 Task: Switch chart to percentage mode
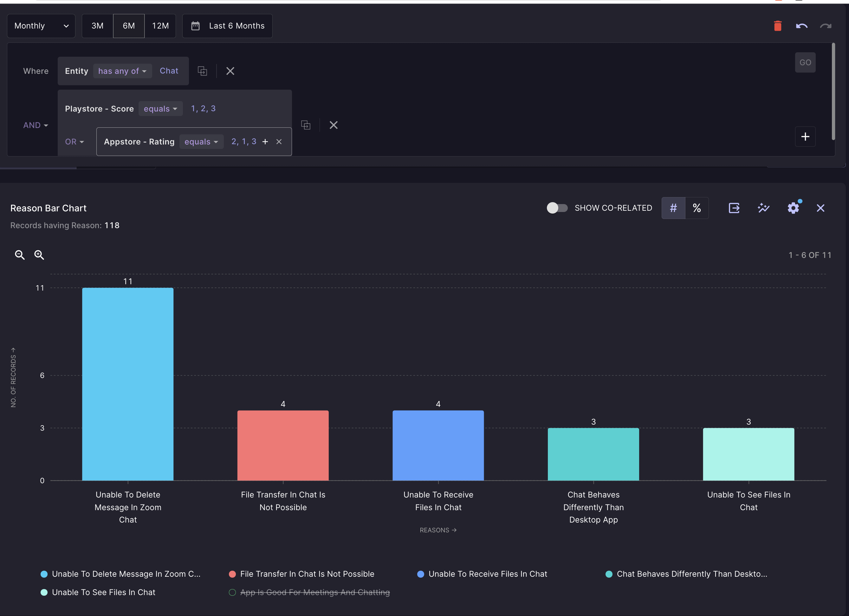click(697, 208)
